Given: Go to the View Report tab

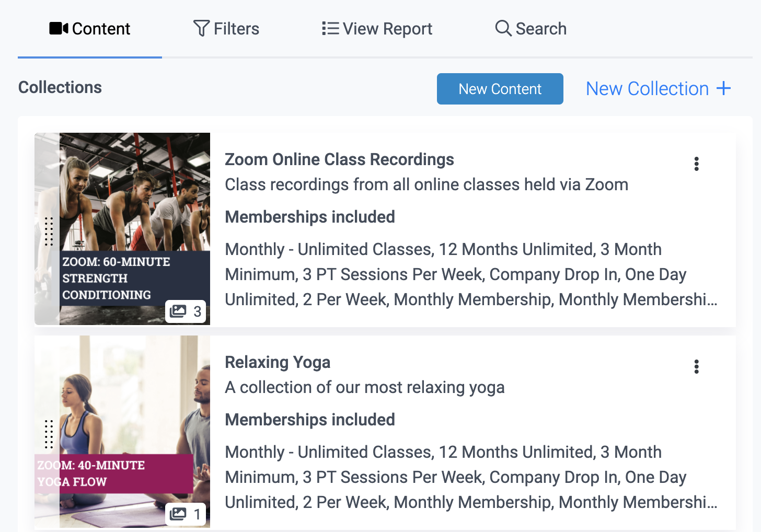Looking at the screenshot, I should pos(387,29).
